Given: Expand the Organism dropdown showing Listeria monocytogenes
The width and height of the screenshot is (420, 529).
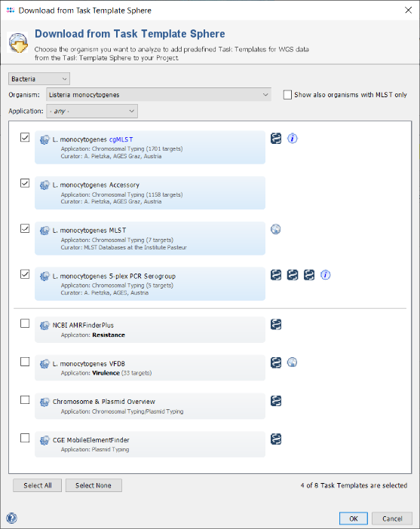Looking at the screenshot, I should click(x=158, y=95).
